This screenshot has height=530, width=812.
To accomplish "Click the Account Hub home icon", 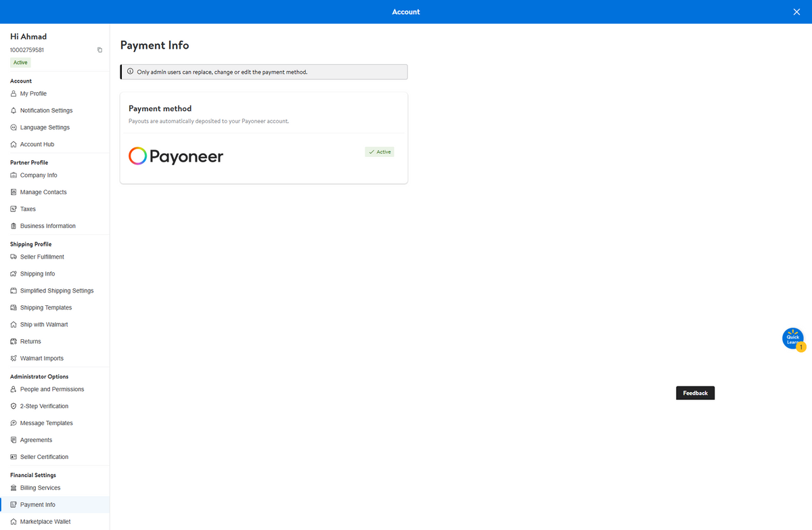I will point(14,144).
